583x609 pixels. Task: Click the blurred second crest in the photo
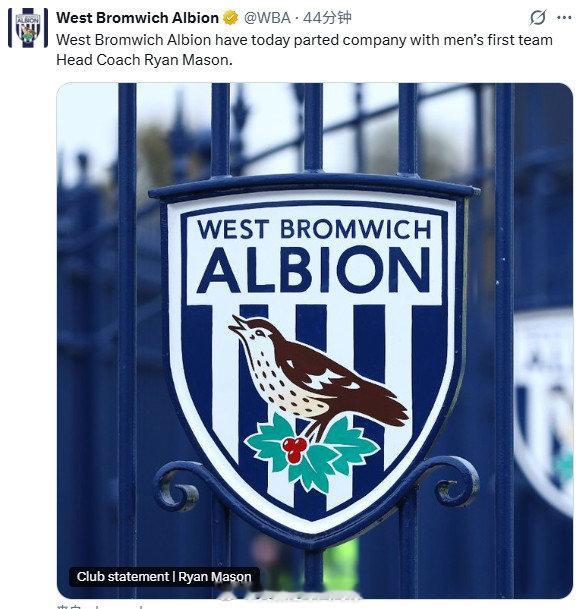544,412
